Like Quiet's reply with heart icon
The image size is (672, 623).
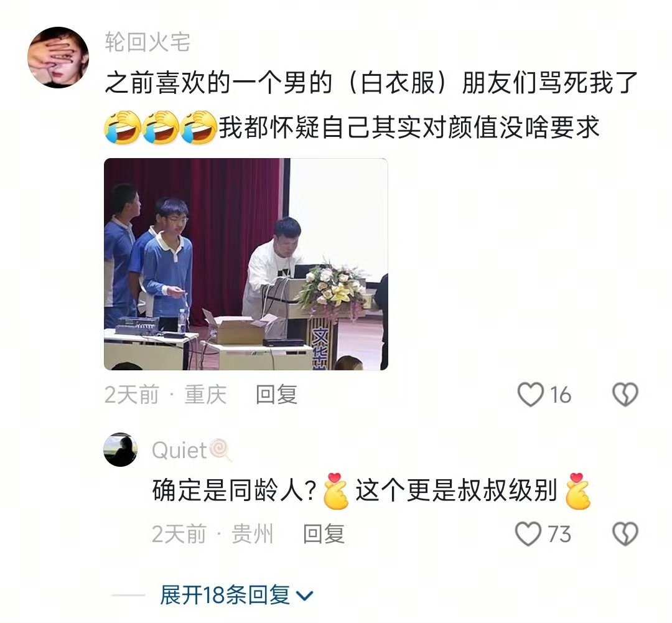[x=528, y=534]
